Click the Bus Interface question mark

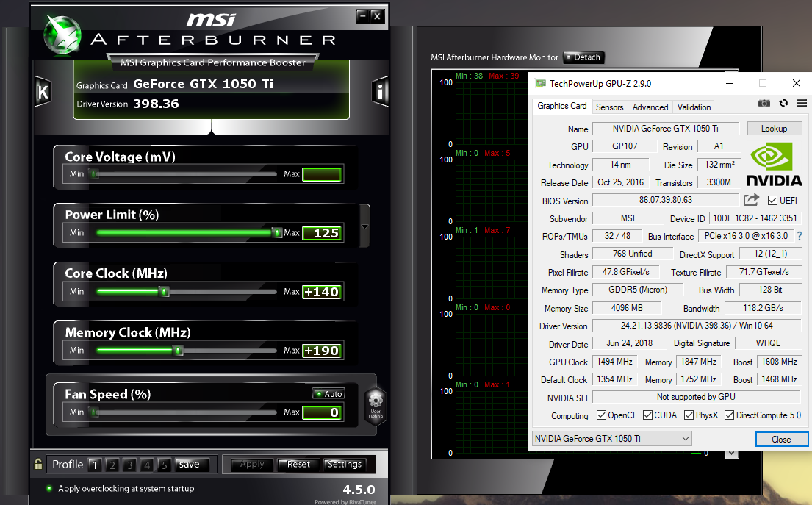coord(800,236)
